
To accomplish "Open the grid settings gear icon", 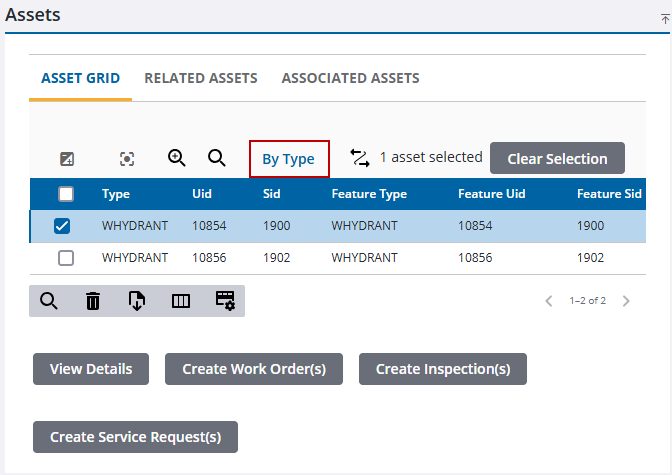I will (x=225, y=300).
